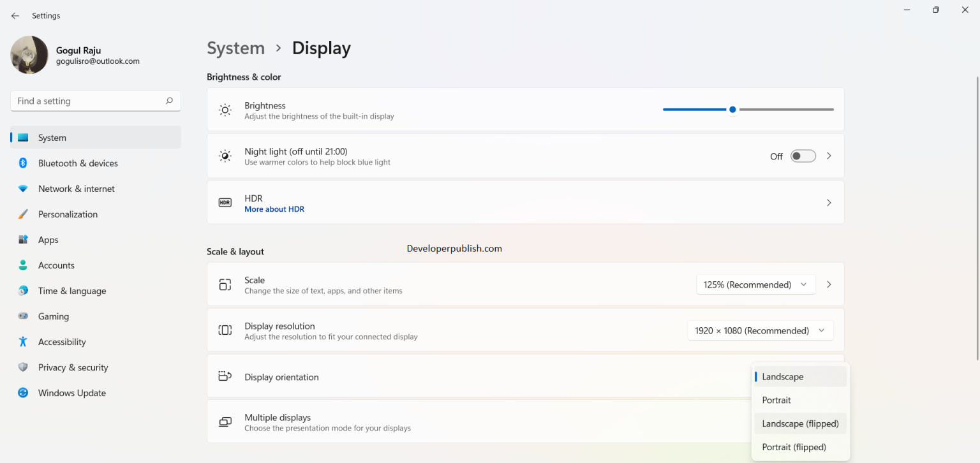
Task: Open the Display resolution dropdown
Action: [760, 330]
